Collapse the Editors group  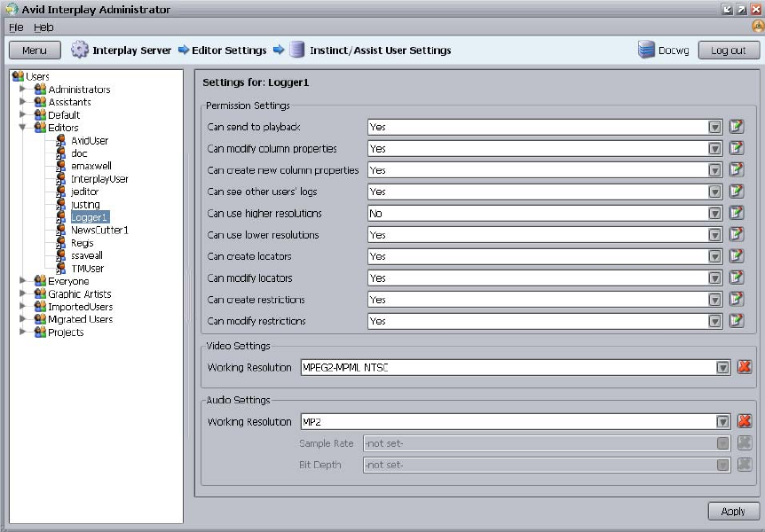coord(22,128)
